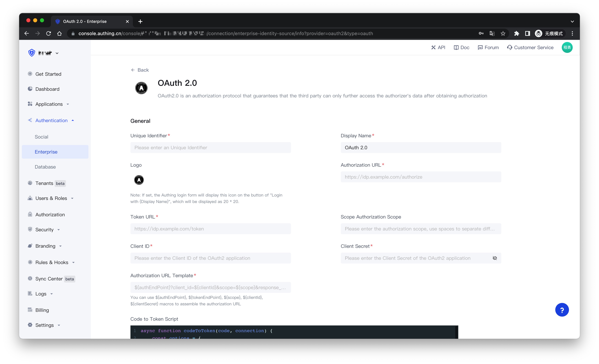
Task: Click the blue help question-mark button
Action: click(x=562, y=310)
